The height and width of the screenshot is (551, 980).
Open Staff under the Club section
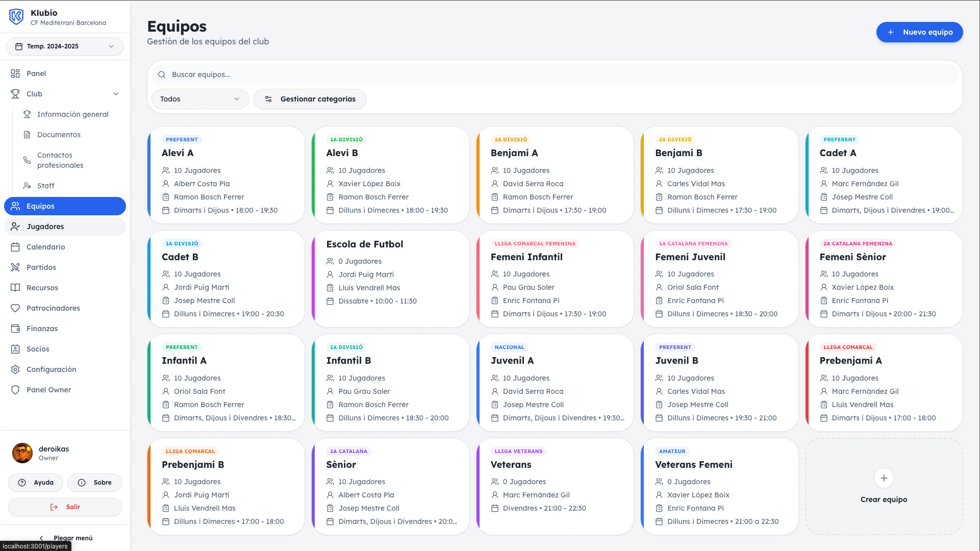[x=46, y=186]
